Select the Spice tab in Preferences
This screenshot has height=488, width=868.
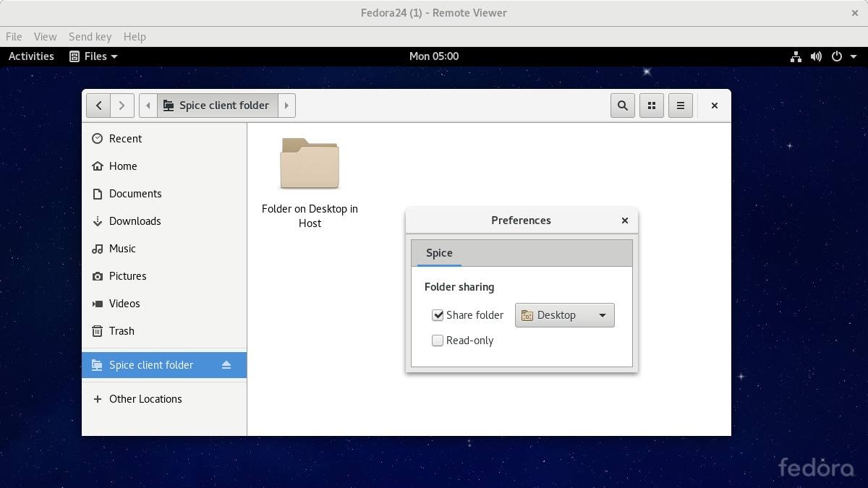click(439, 253)
